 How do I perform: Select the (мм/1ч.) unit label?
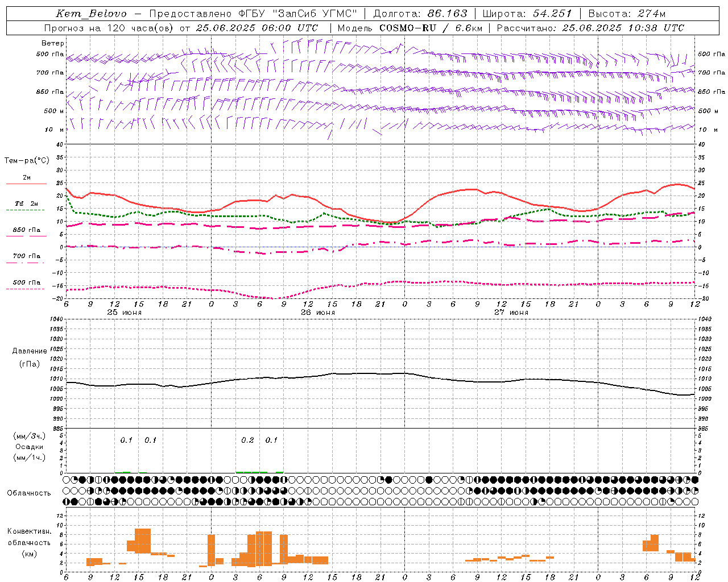(x=30, y=458)
